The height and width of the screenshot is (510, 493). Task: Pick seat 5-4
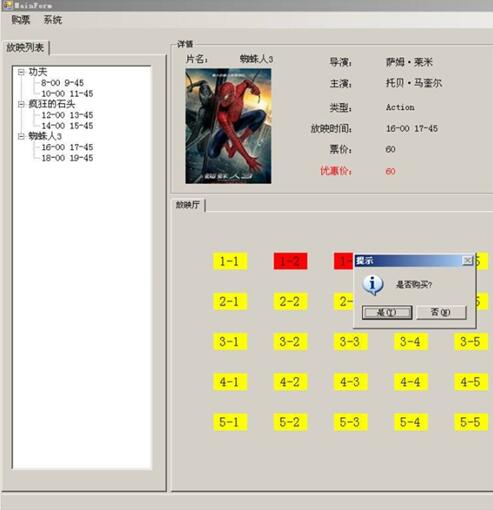click(411, 422)
